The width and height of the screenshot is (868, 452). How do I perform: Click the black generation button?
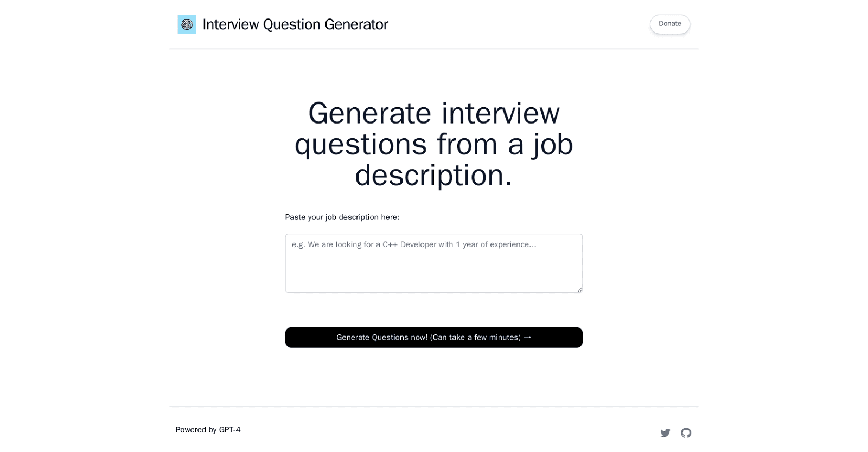(x=433, y=337)
